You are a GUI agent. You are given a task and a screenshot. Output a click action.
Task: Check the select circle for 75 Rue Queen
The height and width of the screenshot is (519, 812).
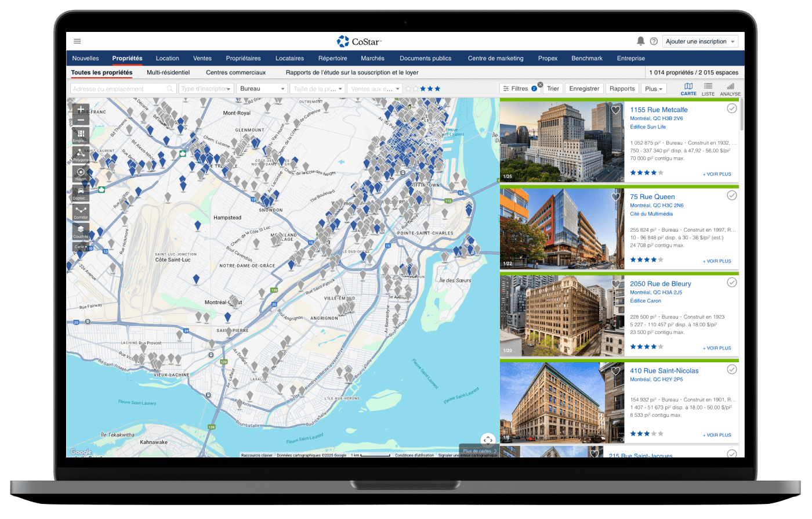732,196
